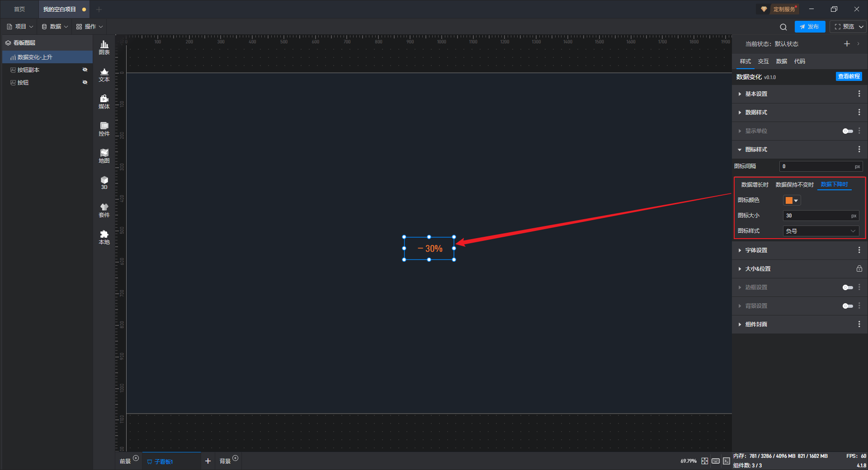868x470 pixels.
Task: Toggle the 大小&位置 lock icon
Action: (x=859, y=268)
